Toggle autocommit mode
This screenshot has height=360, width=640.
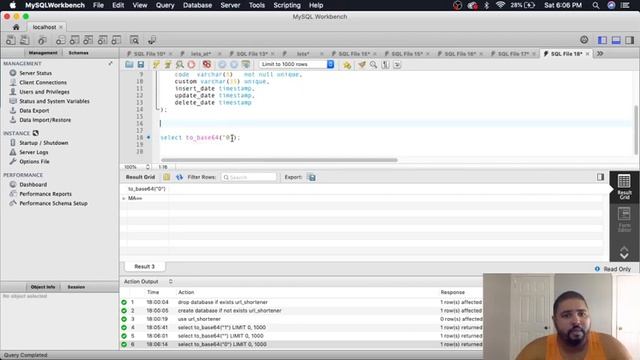246,64
